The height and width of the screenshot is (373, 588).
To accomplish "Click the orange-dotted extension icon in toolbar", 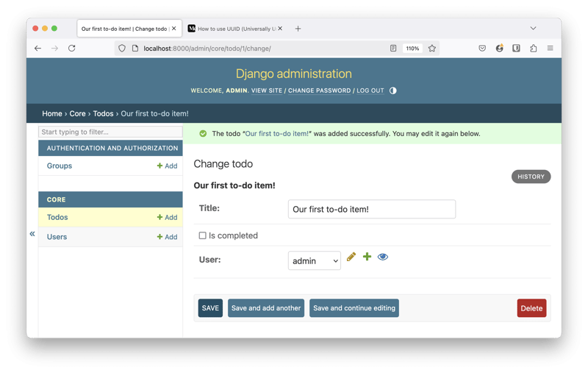I will pyautogui.click(x=500, y=48).
